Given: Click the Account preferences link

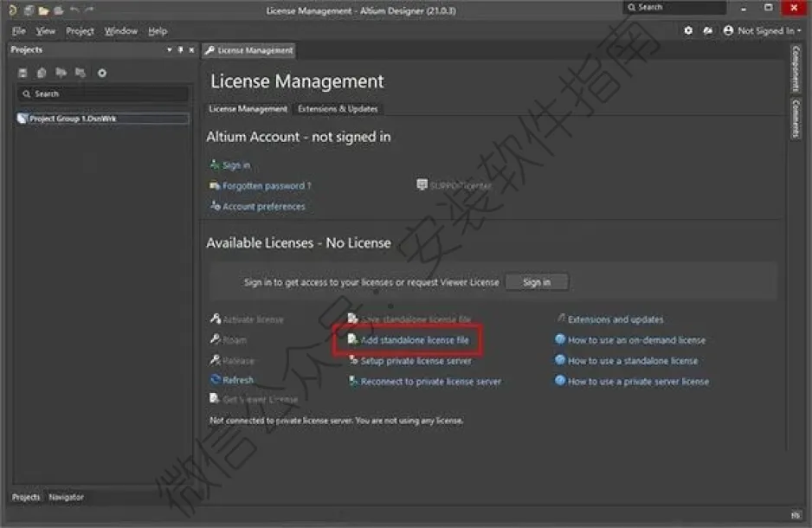Looking at the screenshot, I should (x=263, y=207).
